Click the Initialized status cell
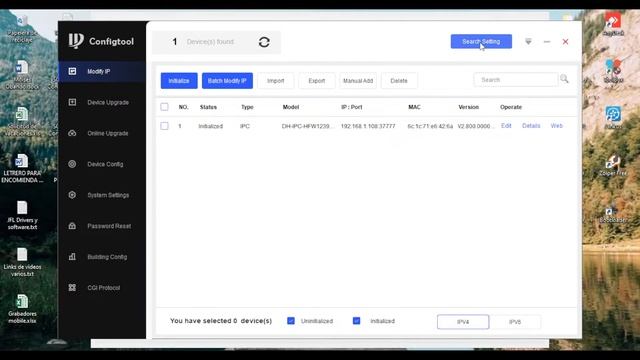Viewport: 640px width, 360px height. [211, 126]
